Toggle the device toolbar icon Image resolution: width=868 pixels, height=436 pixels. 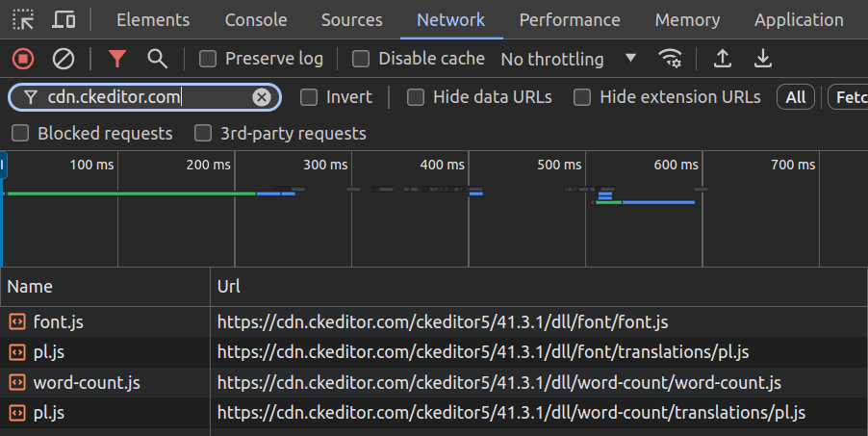click(x=64, y=19)
